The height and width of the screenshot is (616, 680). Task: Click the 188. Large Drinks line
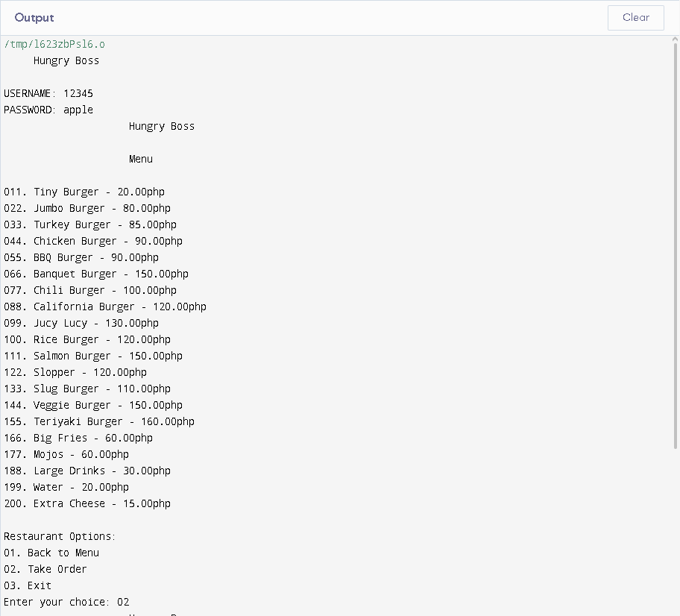(87, 471)
